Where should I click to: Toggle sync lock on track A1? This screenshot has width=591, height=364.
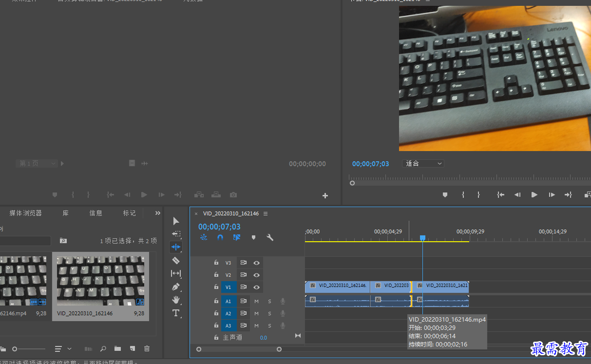click(243, 301)
